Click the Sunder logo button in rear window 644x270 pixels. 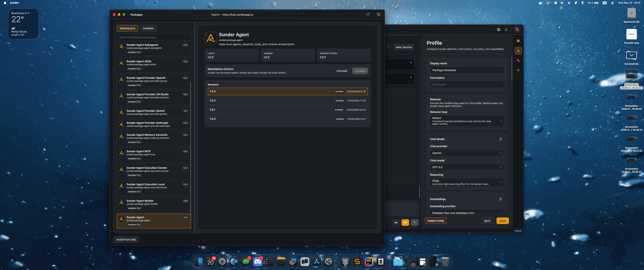(517, 30)
